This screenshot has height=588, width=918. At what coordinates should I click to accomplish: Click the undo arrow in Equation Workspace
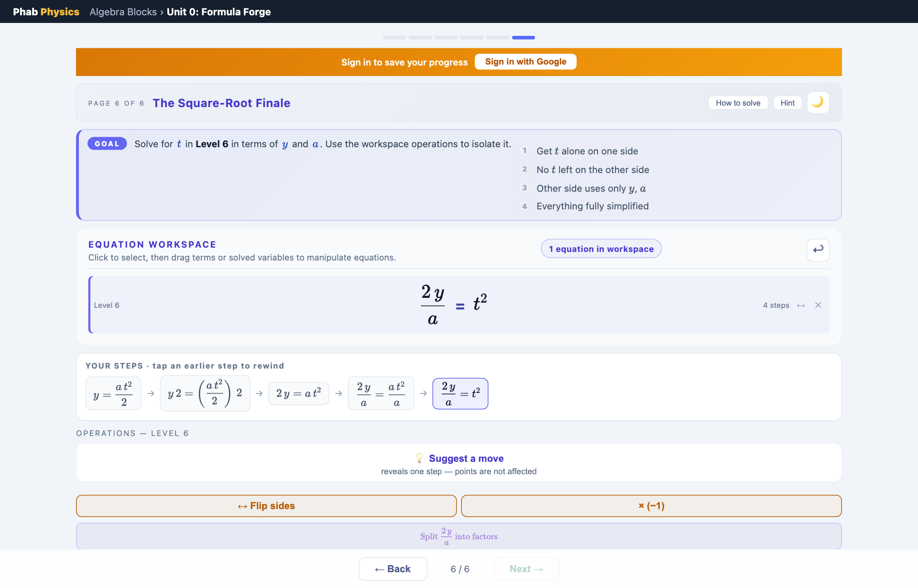pos(818,250)
